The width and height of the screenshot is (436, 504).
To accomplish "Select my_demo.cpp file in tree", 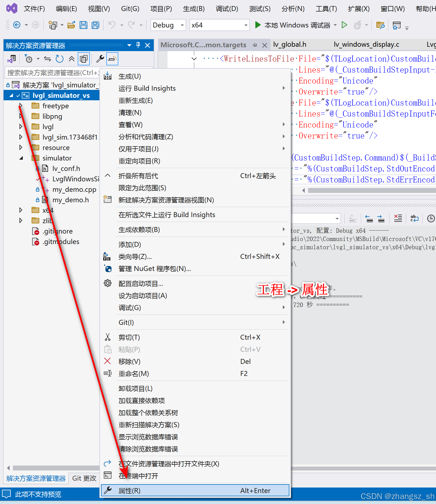I will point(74,189).
